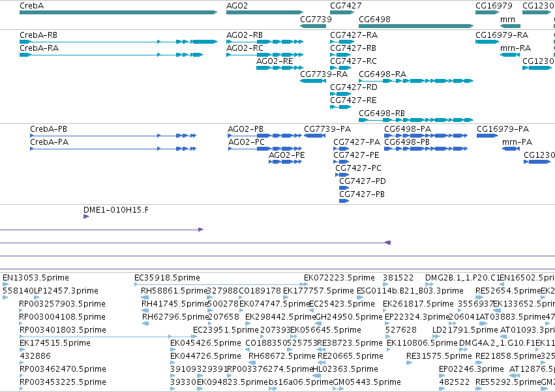Click the AGO2-PC protein feature
Screen dimensions: 555x392
tap(265, 149)
